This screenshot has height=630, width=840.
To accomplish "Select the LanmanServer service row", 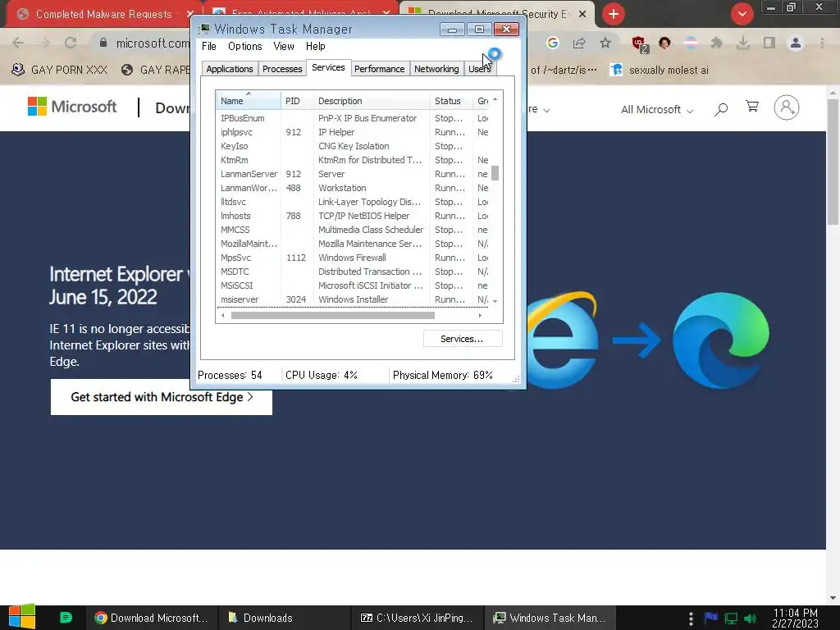I will pyautogui.click(x=353, y=174).
